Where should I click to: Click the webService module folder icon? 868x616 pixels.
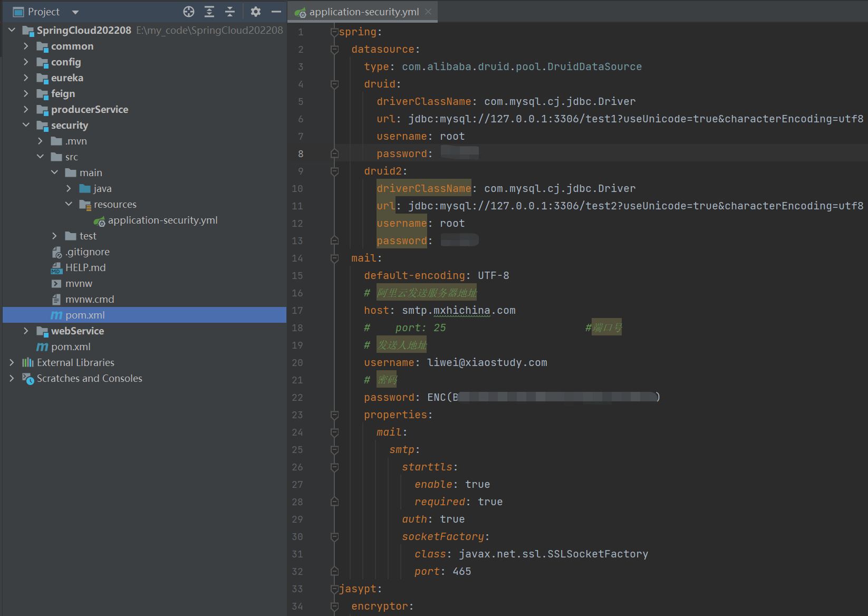[x=42, y=331]
